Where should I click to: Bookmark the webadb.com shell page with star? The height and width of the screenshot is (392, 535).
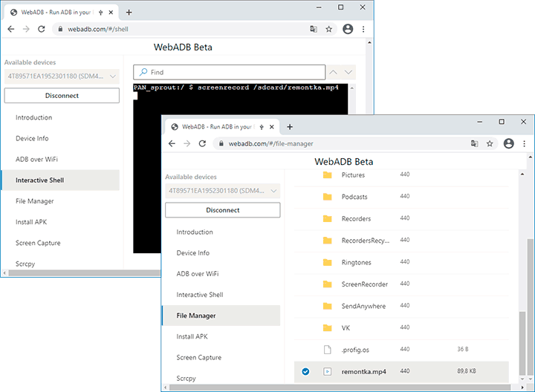[328, 29]
